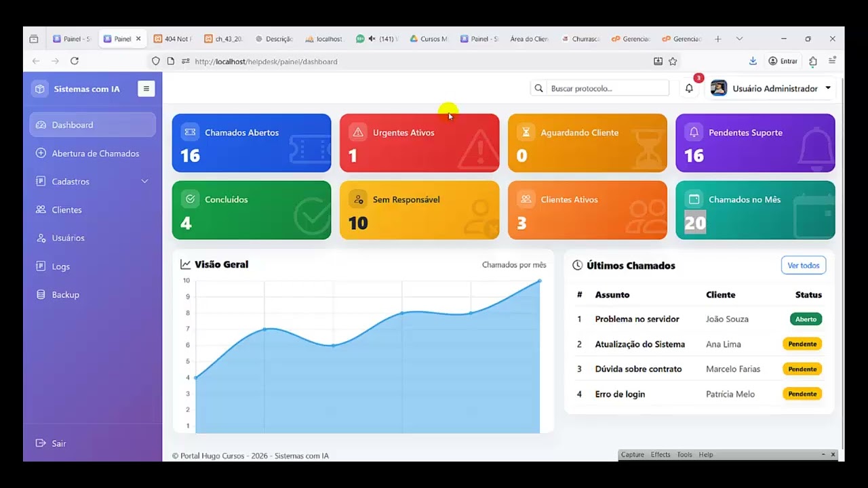Bookmark this page with the star icon
This screenshot has height=488, width=868.
coord(673,61)
